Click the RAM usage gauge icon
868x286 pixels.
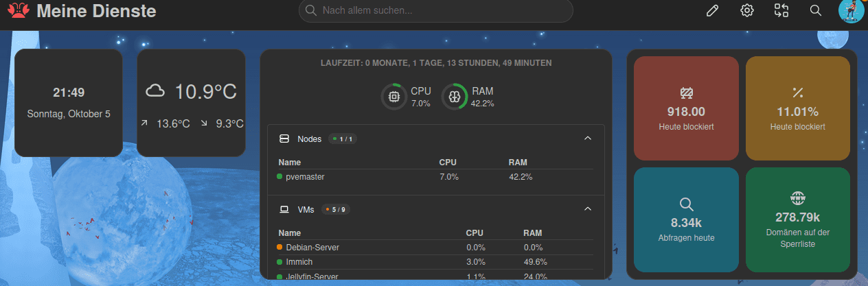pyautogui.click(x=454, y=97)
